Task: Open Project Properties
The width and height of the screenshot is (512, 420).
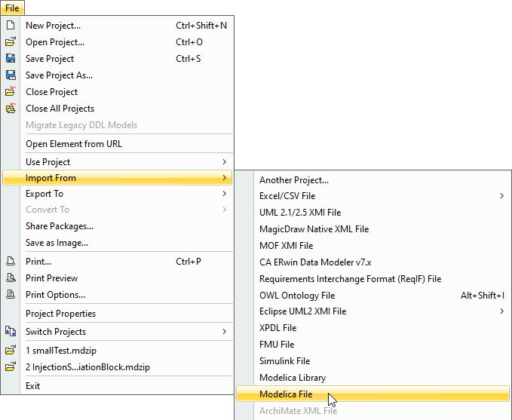Action: click(x=61, y=314)
